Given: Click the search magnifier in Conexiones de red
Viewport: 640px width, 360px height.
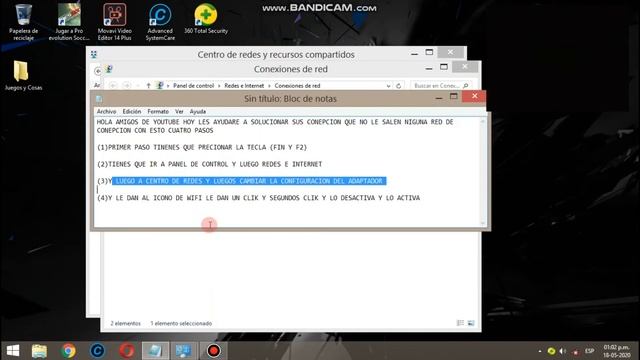Looking at the screenshot, I should [466, 86].
